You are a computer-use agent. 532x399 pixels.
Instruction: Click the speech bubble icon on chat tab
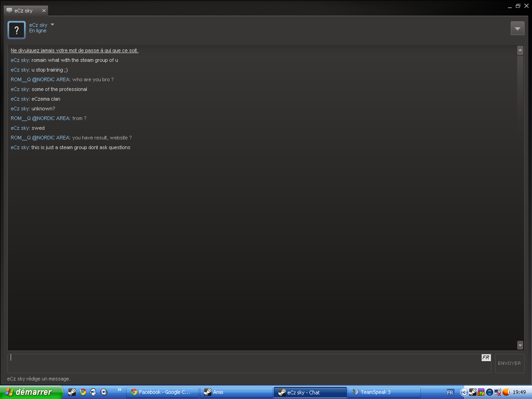pos(9,10)
